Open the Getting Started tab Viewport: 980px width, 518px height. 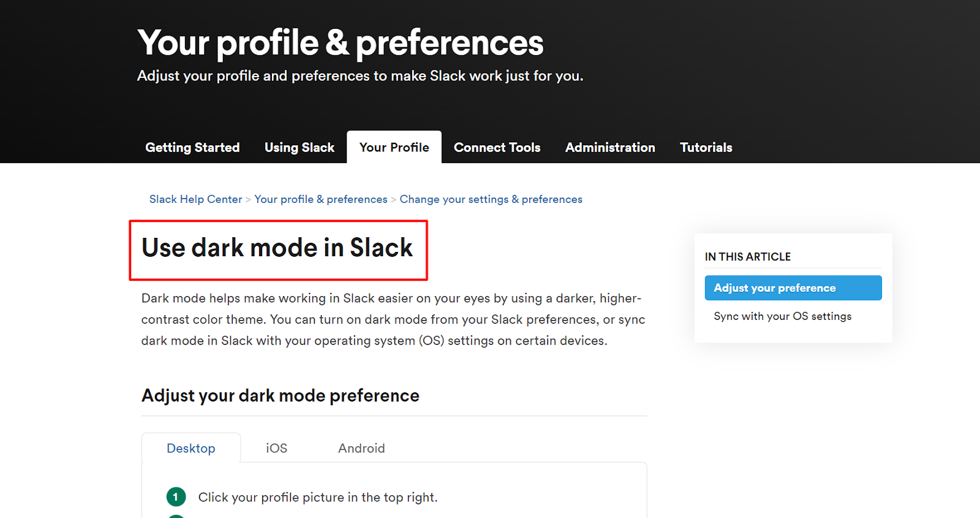192,148
